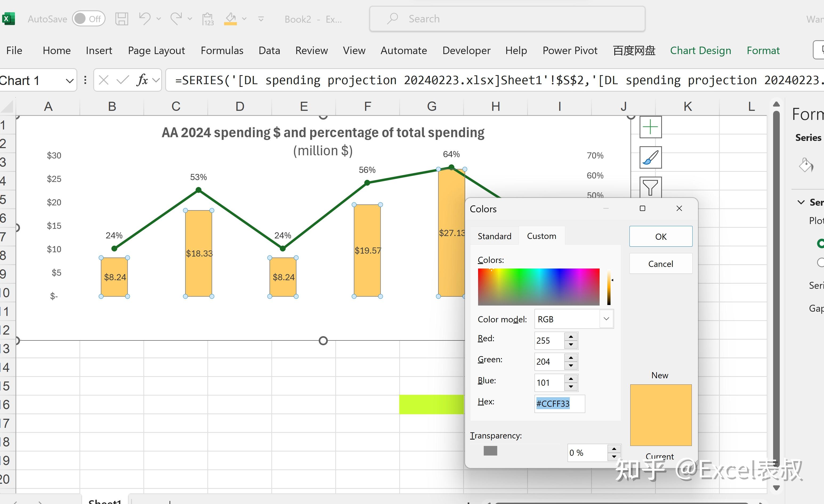The height and width of the screenshot is (504, 824).
Task: Open the Formulas tab
Action: pyautogui.click(x=222, y=50)
